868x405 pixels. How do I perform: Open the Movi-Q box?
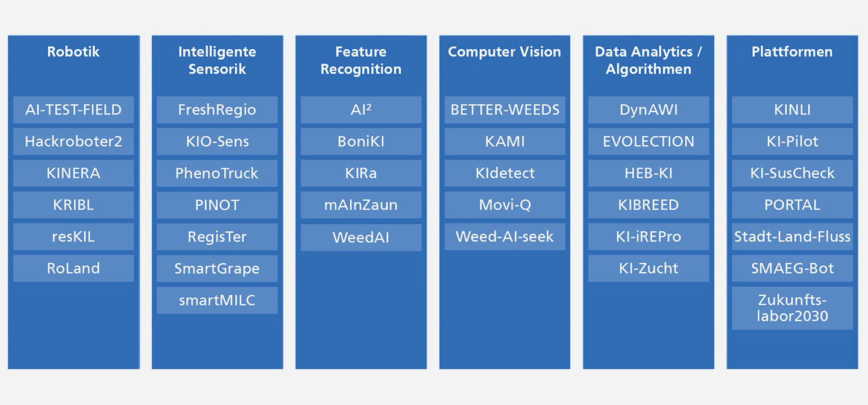[x=505, y=205]
